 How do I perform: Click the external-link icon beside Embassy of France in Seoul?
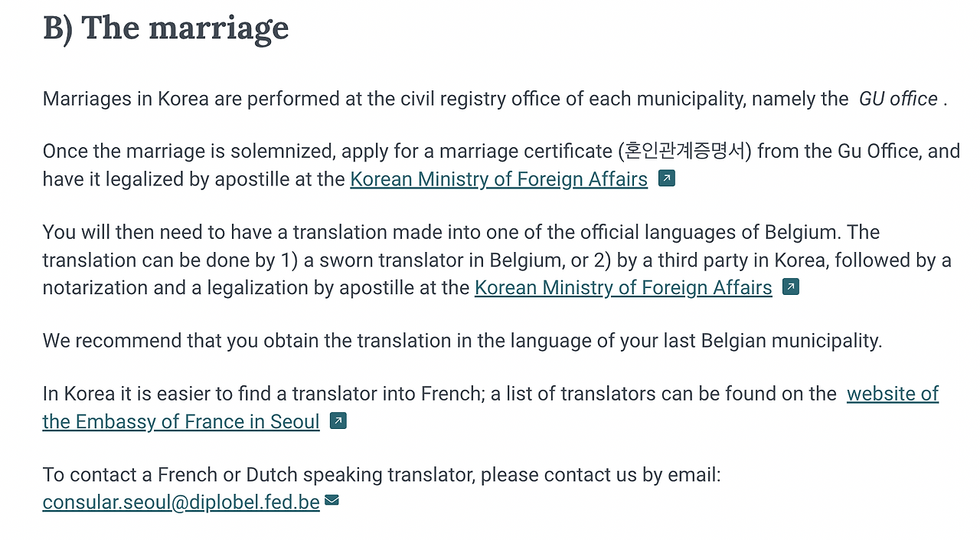click(338, 421)
